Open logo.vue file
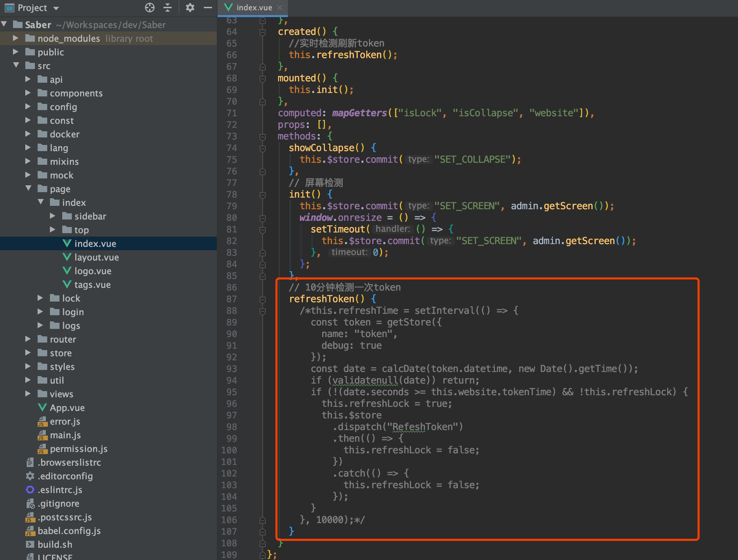 93,271
